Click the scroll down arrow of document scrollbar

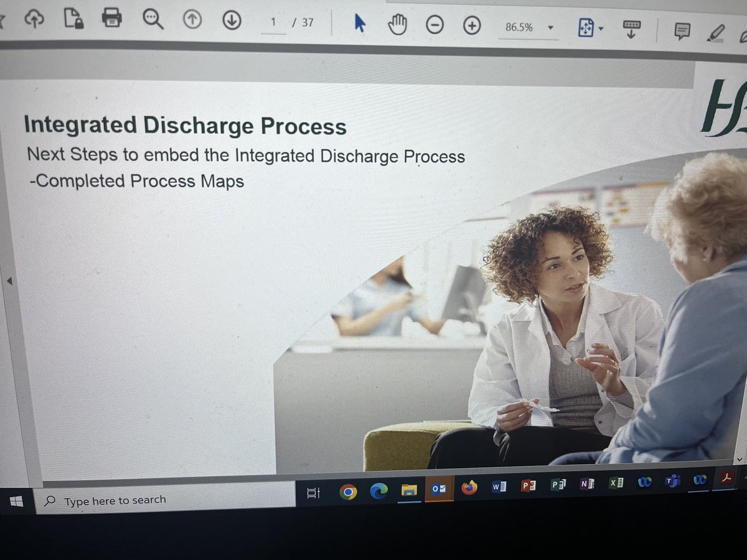tap(740, 459)
